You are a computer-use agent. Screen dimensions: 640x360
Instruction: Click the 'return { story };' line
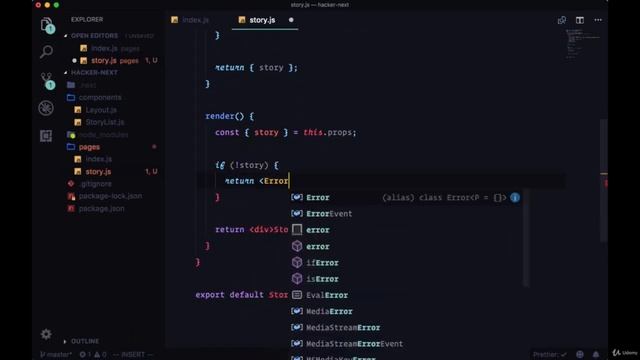coord(256,68)
